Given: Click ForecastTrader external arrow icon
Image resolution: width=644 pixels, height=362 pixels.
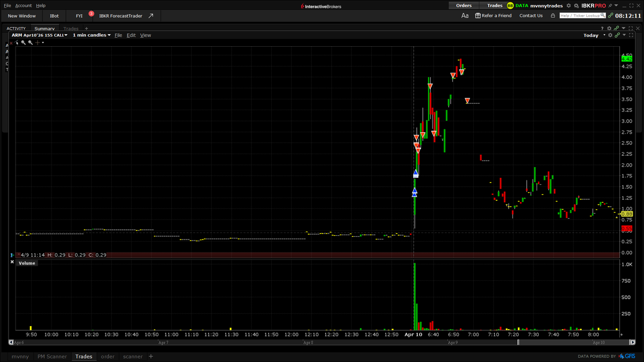Looking at the screenshot, I should pos(151,16).
